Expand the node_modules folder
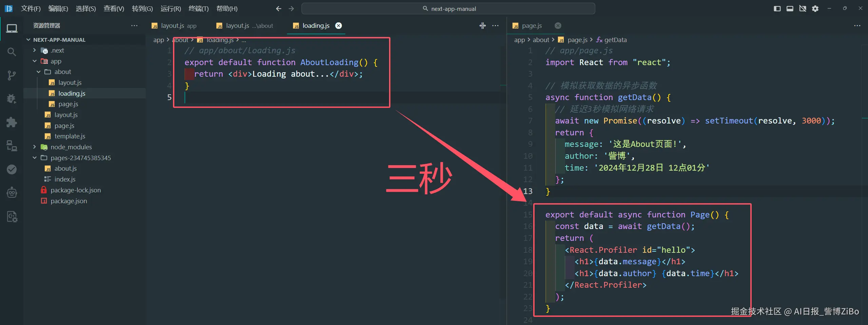The width and height of the screenshot is (868, 325). [34, 147]
